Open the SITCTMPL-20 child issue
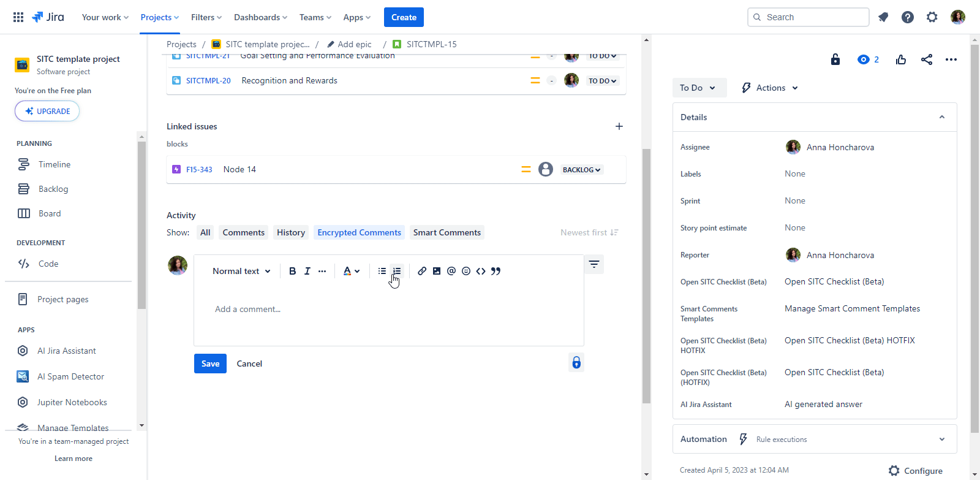The width and height of the screenshot is (980, 480). pyautogui.click(x=208, y=81)
